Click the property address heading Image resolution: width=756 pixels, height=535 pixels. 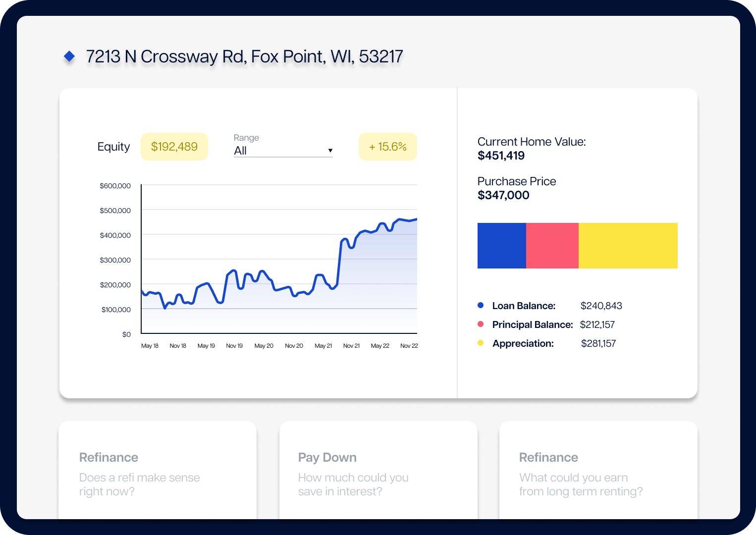(x=244, y=56)
